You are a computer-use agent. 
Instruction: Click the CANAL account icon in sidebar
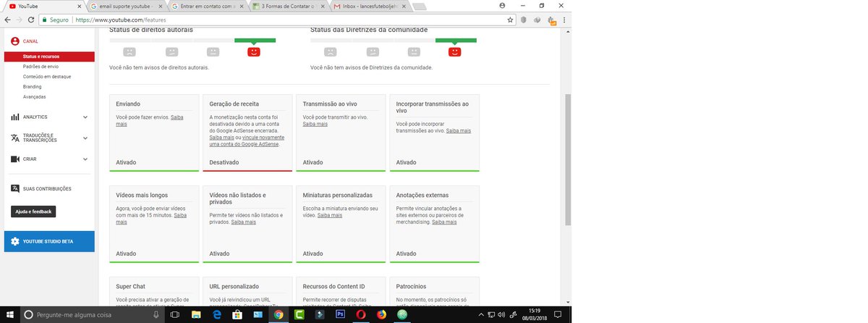pos(15,41)
